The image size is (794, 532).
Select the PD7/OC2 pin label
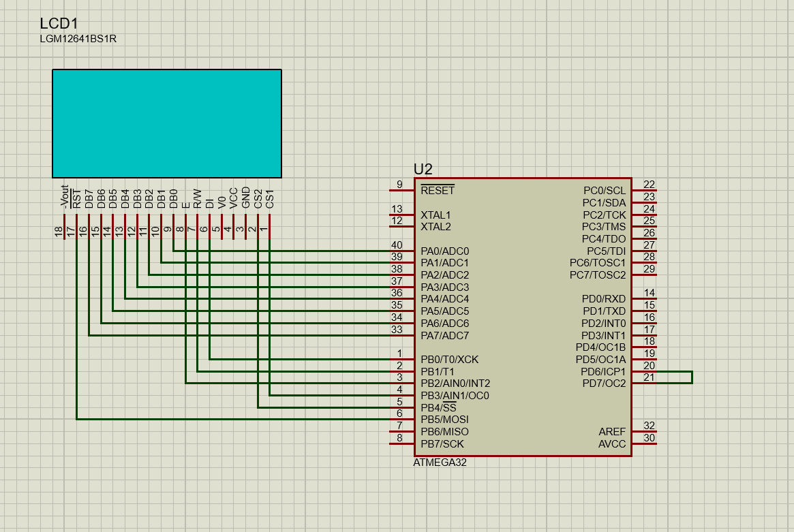604,384
